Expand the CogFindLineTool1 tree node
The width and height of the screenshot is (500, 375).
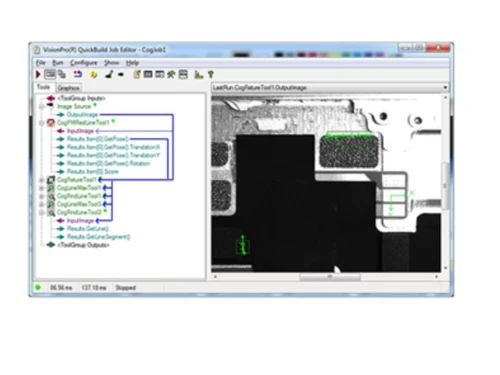[42, 196]
